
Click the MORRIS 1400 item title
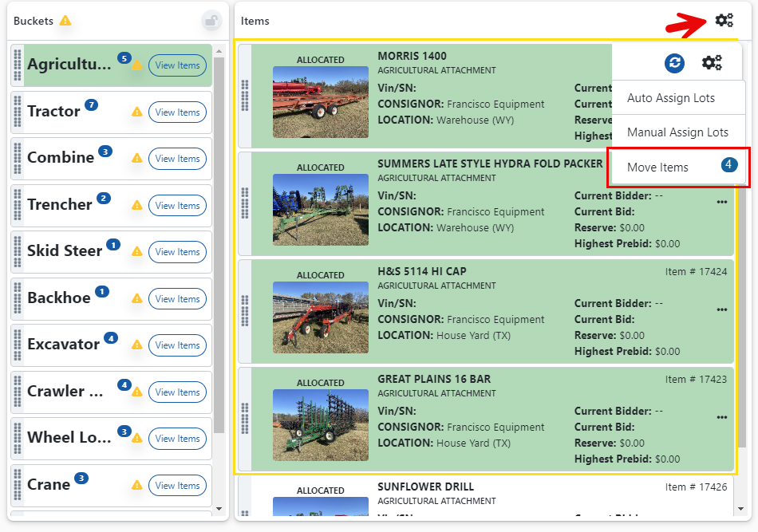point(412,56)
